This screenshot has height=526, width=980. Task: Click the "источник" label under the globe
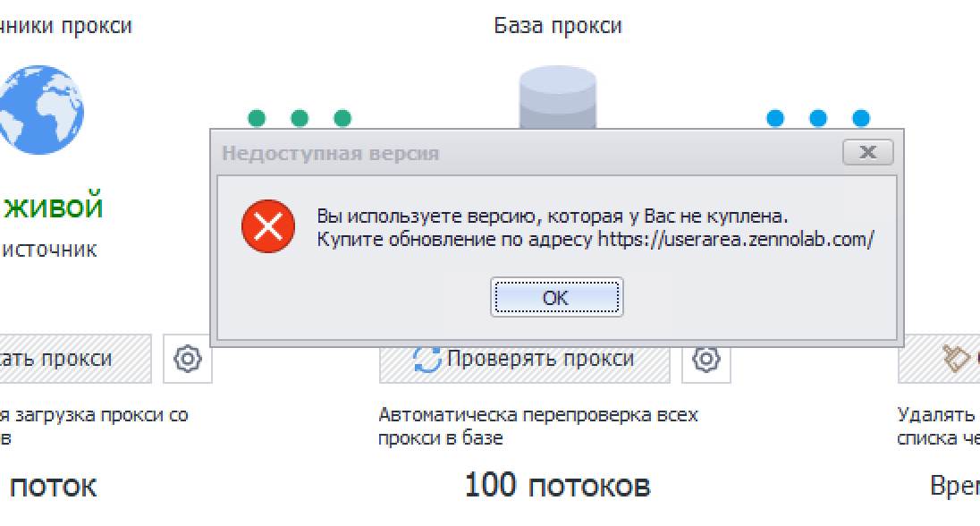point(53,250)
